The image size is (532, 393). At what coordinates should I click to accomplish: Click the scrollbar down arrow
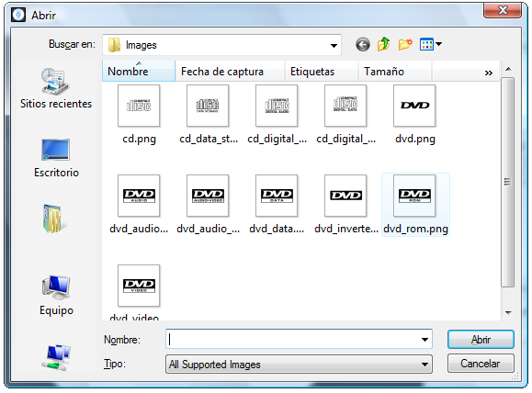[508, 312]
